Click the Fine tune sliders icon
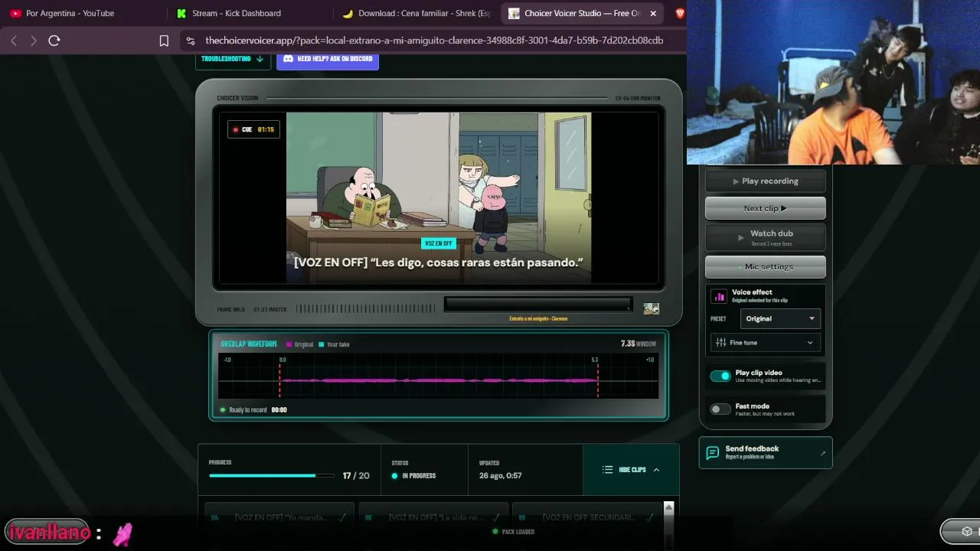The image size is (980, 551). [720, 343]
